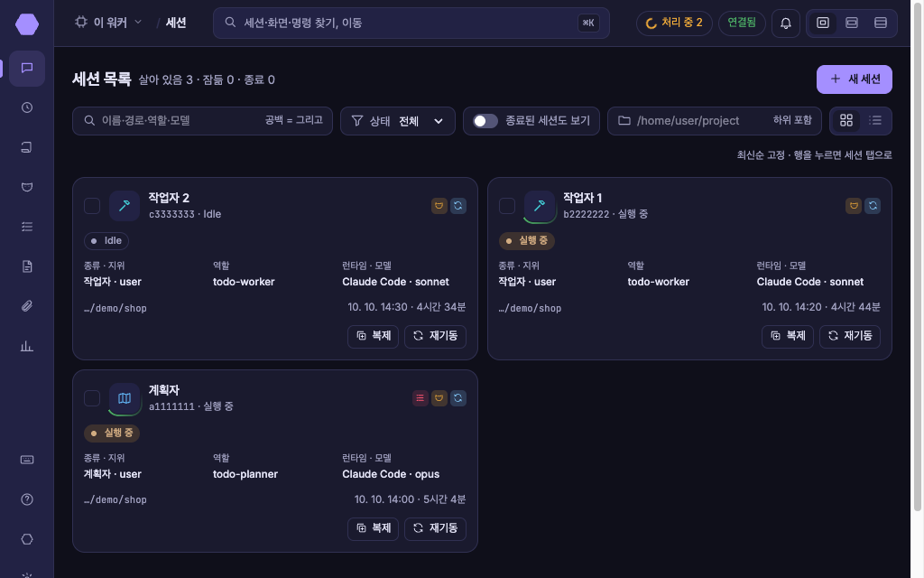Click the todo-planner role value
This screenshot has height=578, width=924.
point(245,474)
